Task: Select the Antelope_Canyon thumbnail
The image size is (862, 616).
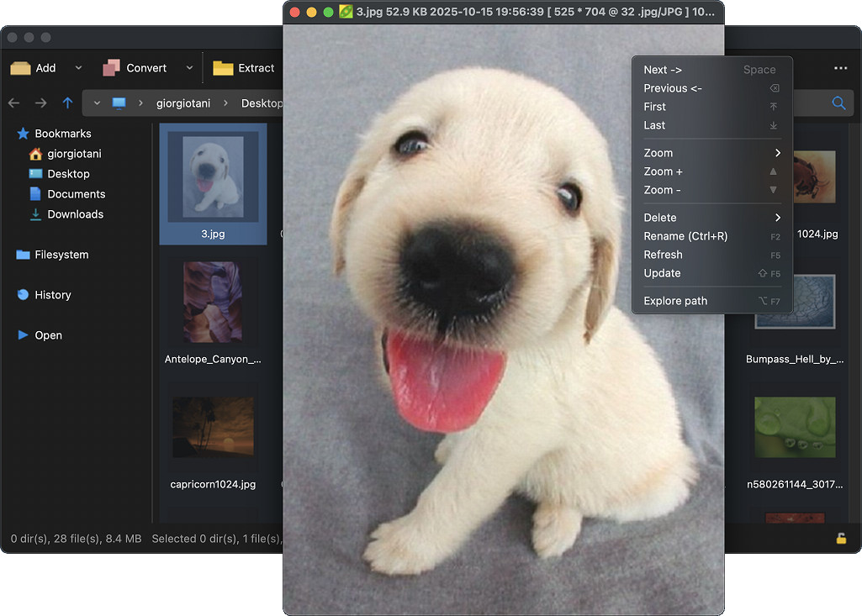Action: 212,303
